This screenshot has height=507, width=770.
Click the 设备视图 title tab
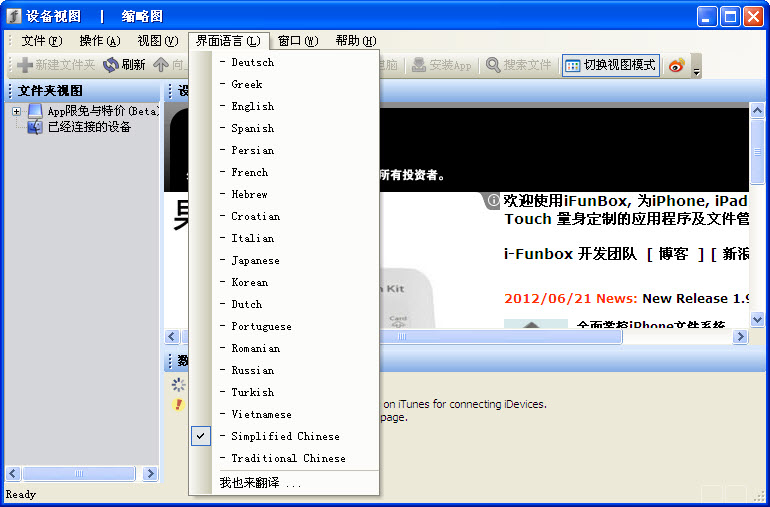click(53, 16)
